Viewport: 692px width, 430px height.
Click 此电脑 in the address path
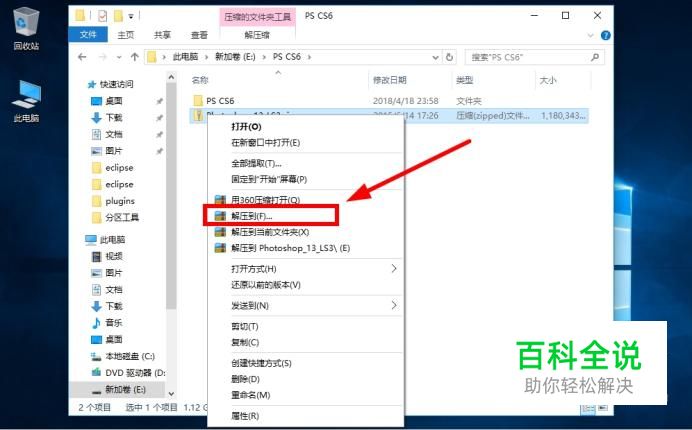tap(185, 57)
